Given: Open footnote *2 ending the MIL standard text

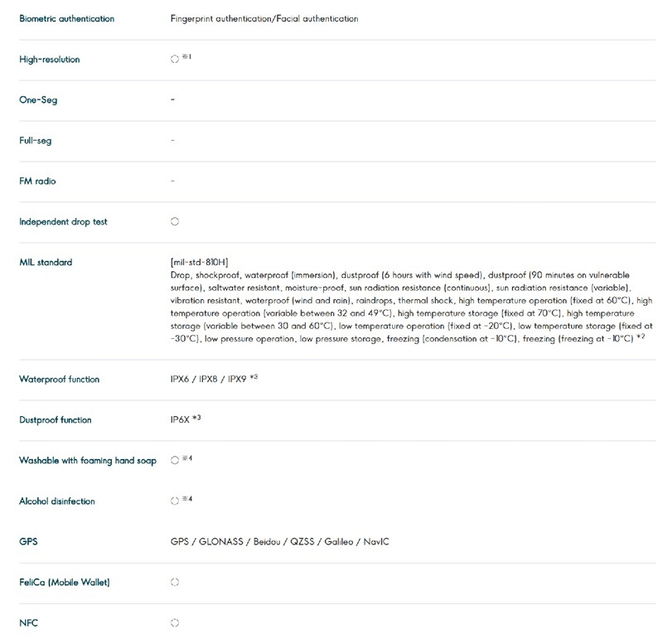Looking at the screenshot, I should pos(640,337).
